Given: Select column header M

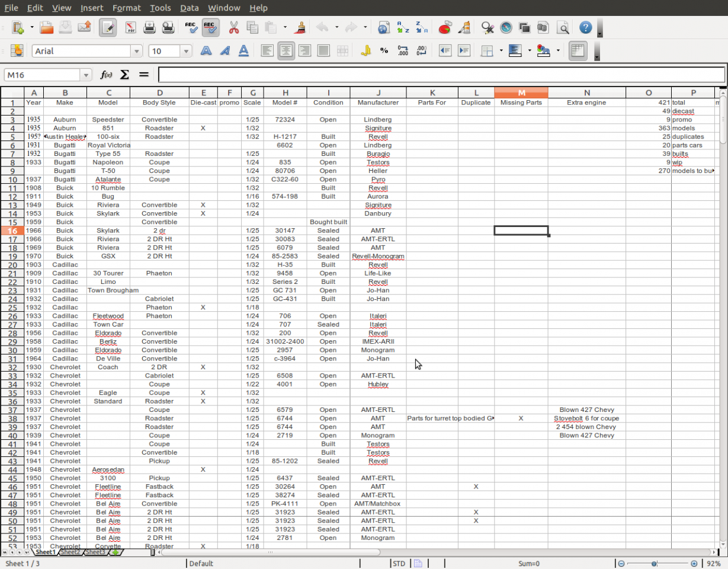Looking at the screenshot, I should pyautogui.click(x=521, y=92).
